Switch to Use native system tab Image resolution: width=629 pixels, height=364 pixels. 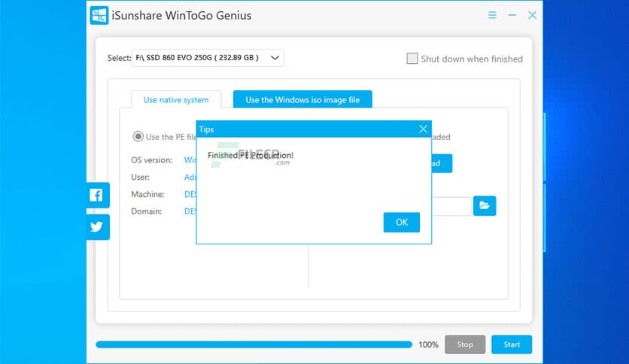pos(176,100)
